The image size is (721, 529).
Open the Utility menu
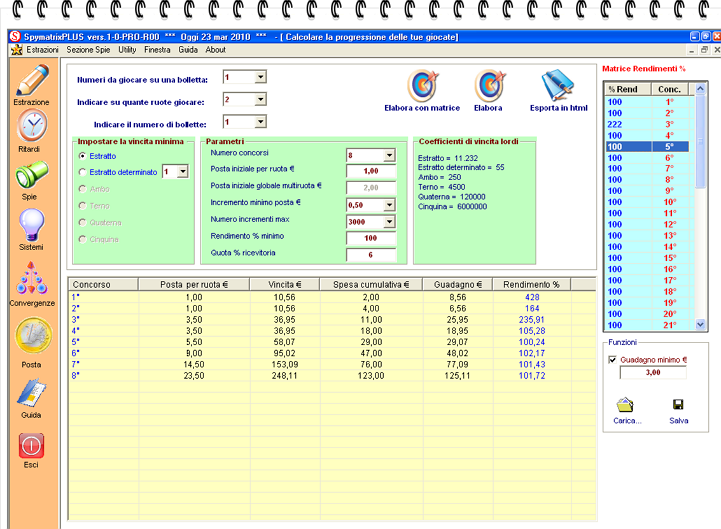(x=127, y=50)
